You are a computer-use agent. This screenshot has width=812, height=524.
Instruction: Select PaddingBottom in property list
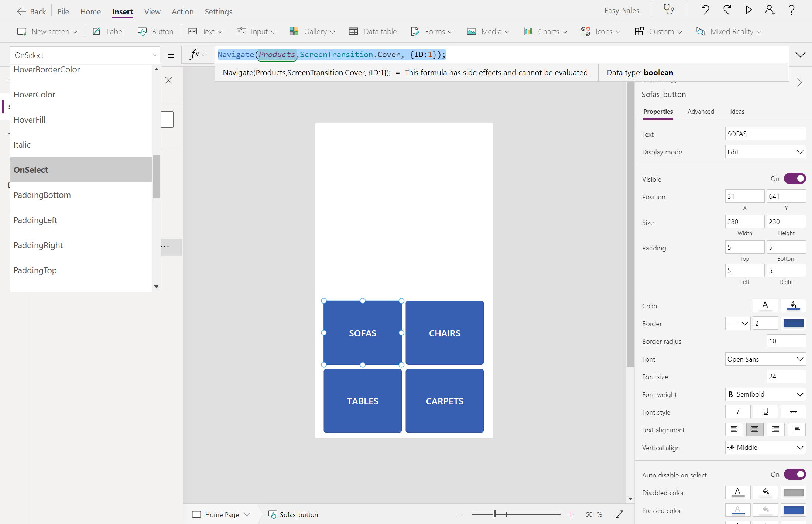tap(42, 195)
